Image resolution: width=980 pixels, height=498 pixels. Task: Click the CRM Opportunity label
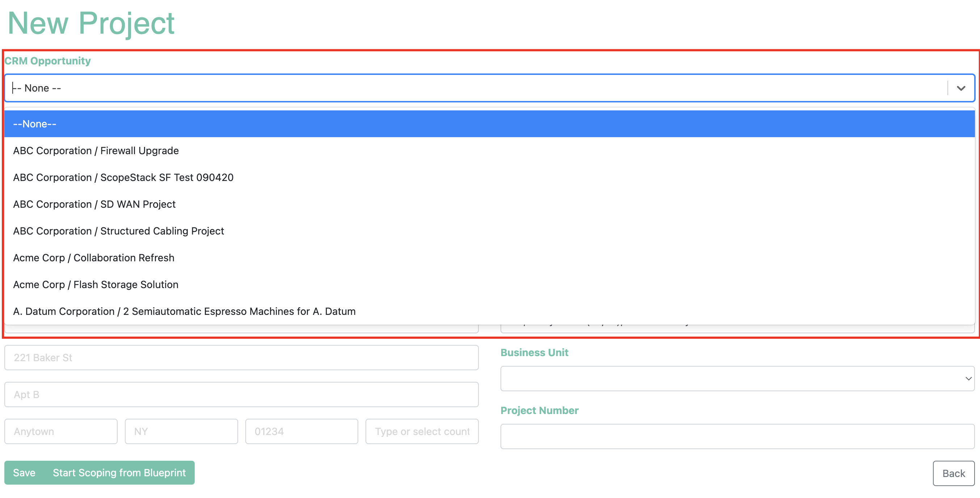point(47,61)
